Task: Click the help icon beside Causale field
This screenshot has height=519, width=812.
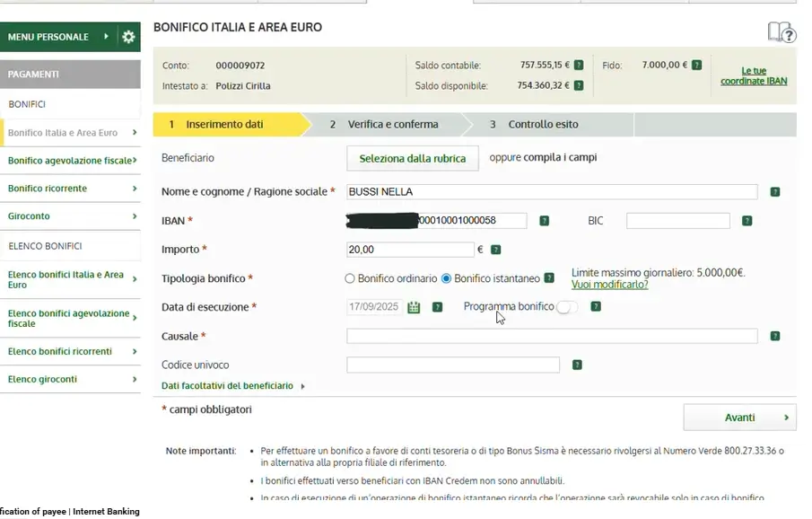Action: click(x=773, y=336)
